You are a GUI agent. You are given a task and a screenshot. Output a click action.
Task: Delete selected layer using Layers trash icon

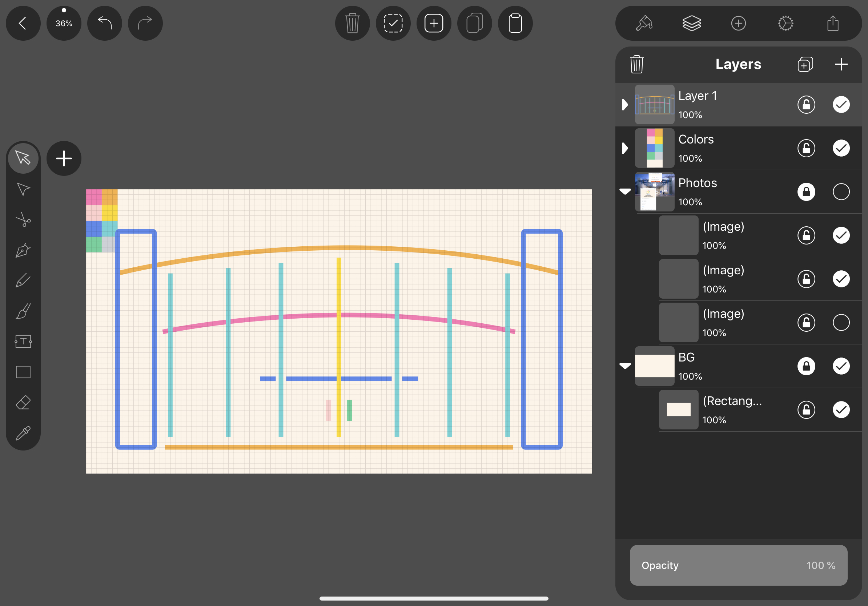coord(636,64)
